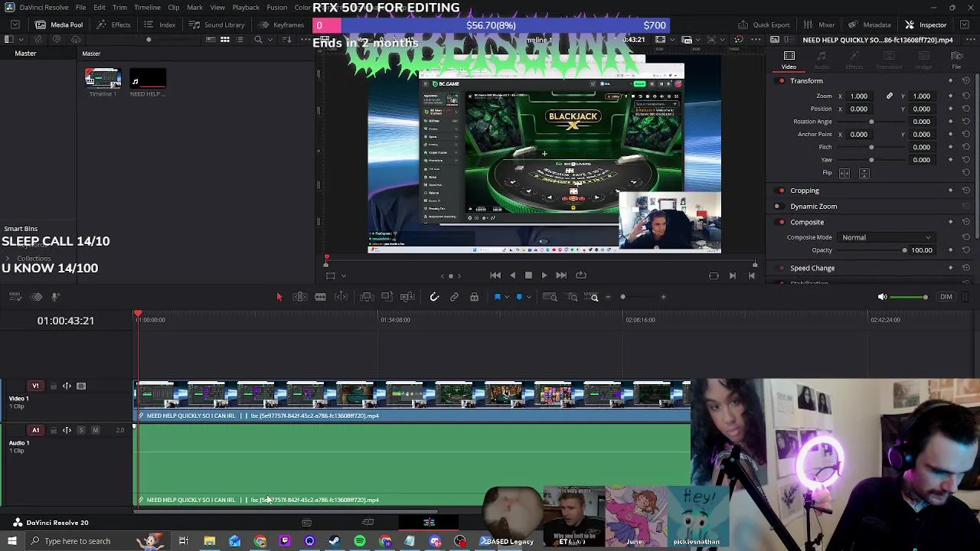Open the Sound Library panel
The height and width of the screenshot is (551, 980).
pos(216,24)
